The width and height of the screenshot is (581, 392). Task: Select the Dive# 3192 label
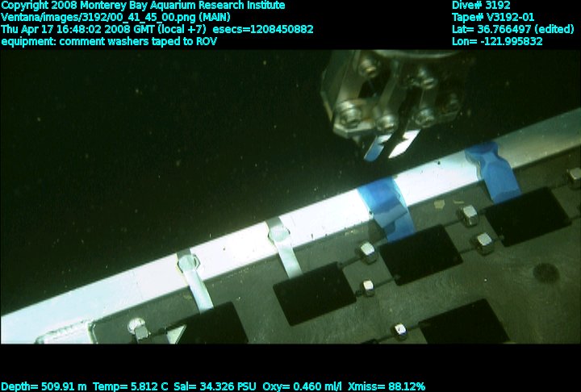(481, 6)
